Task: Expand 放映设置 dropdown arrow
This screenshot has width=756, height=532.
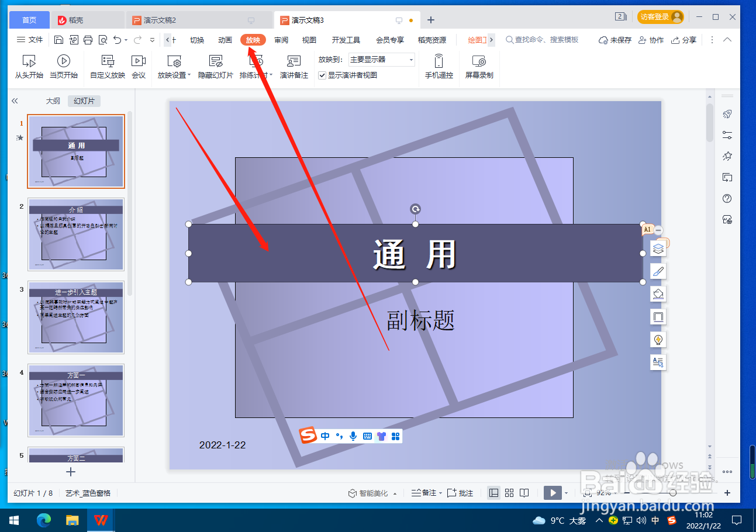Action: click(189, 75)
